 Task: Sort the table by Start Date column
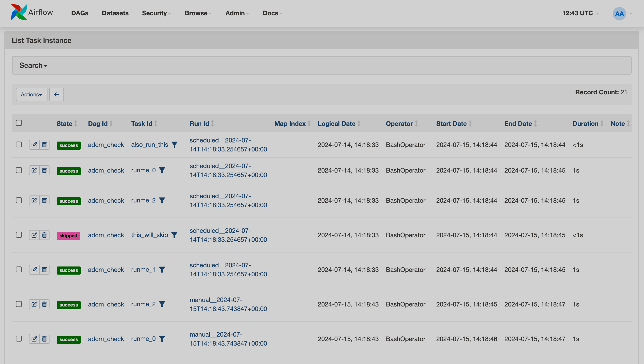tap(451, 124)
